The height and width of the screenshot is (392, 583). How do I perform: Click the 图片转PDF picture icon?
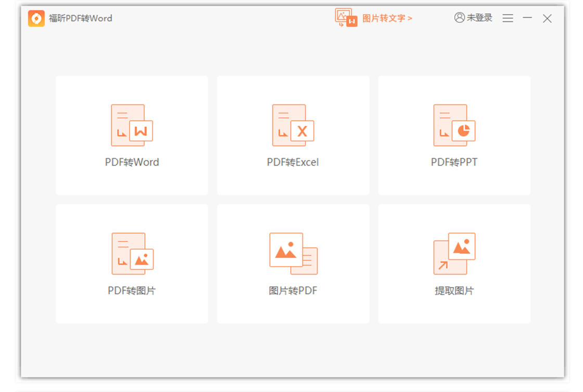293,254
